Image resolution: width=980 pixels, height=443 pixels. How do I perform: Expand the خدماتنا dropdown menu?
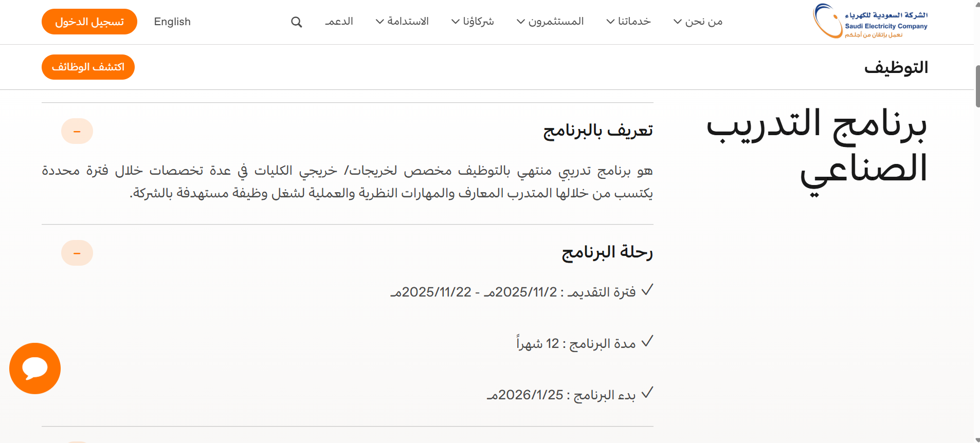[628, 22]
